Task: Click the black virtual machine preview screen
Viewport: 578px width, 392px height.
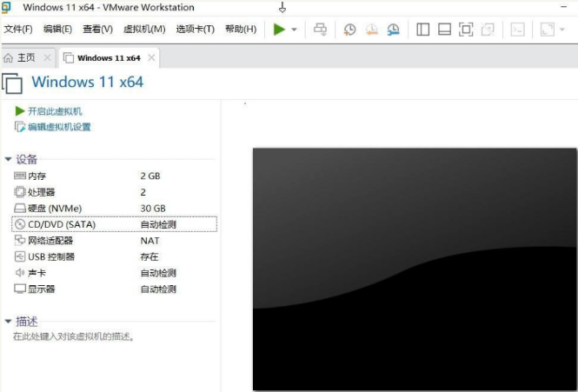Action: [x=414, y=269]
